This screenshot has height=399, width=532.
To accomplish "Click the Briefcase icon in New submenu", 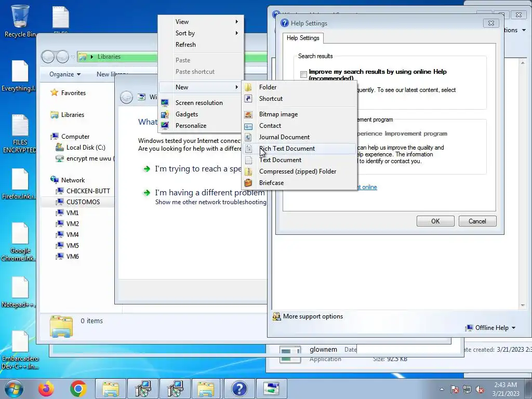I will 248,183.
